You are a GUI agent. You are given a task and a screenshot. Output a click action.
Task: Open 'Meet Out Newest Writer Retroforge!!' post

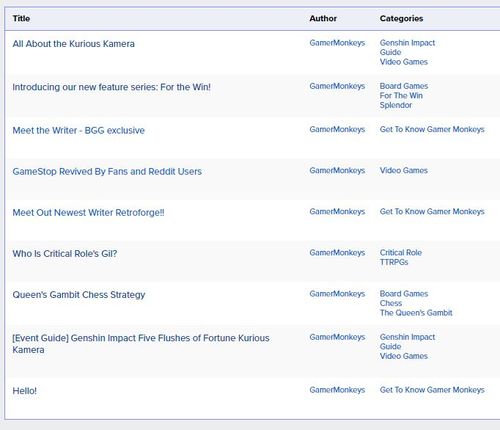pyautogui.click(x=88, y=212)
